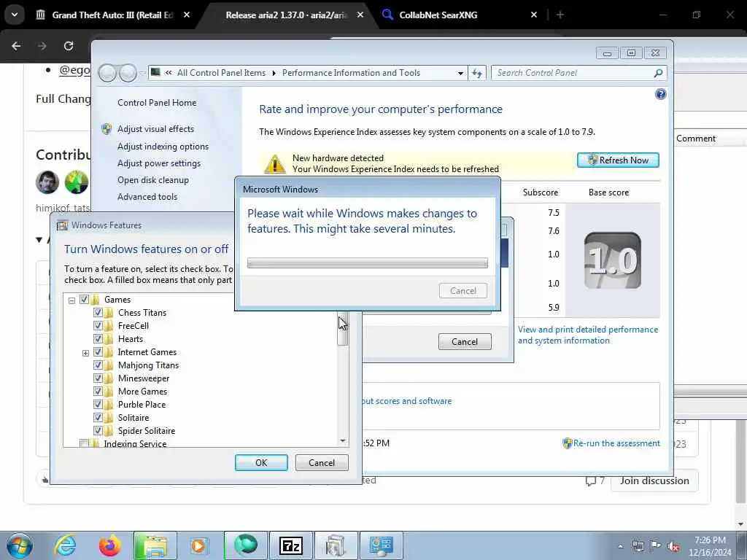
Task: Uncheck the FreeCell feature
Action: pyautogui.click(x=98, y=326)
